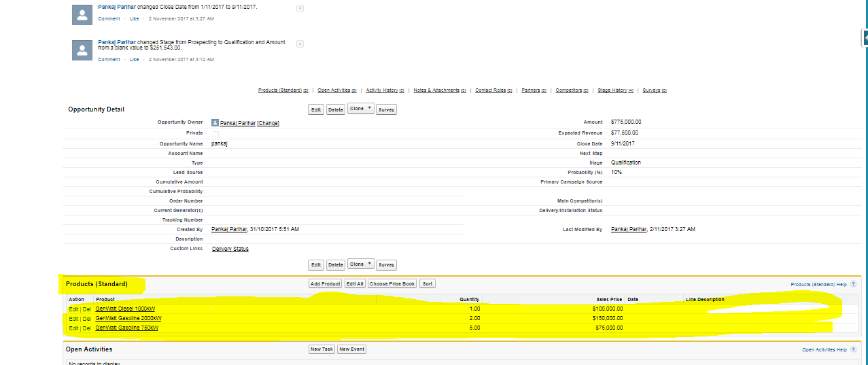This screenshot has height=365, width=868.
Task: Jump to Stage History related list link
Action: coord(616,90)
